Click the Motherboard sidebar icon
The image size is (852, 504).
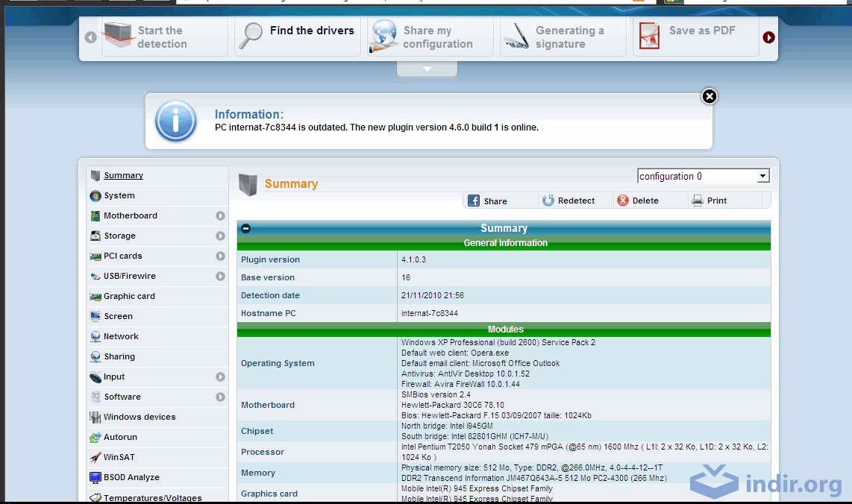tap(95, 215)
